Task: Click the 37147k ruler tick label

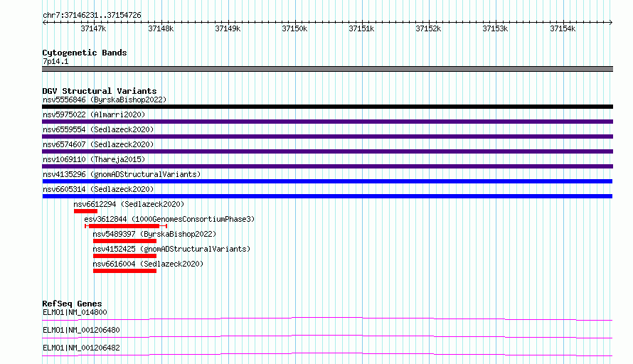Action: pos(93,28)
